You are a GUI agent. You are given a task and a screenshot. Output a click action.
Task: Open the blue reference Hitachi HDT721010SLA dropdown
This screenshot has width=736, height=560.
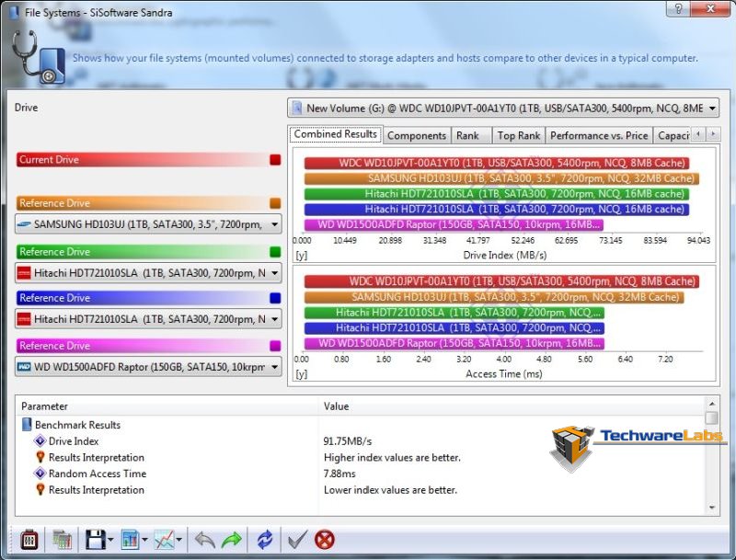pos(148,319)
